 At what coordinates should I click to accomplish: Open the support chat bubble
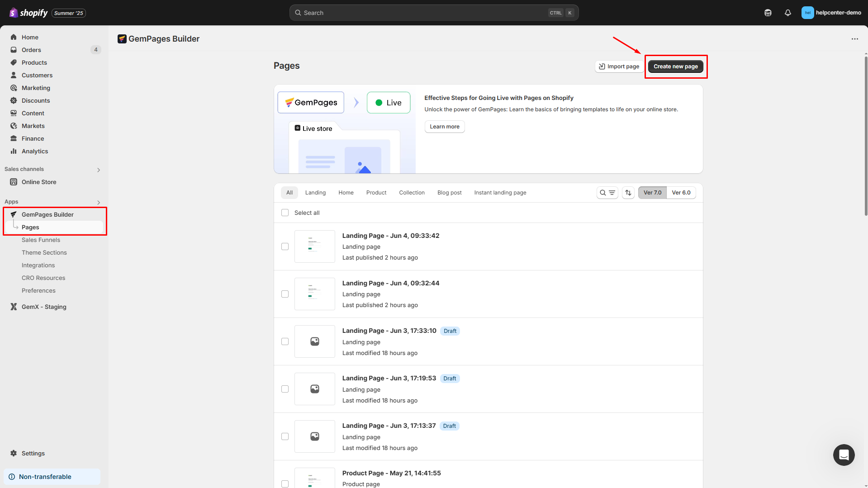click(x=844, y=455)
